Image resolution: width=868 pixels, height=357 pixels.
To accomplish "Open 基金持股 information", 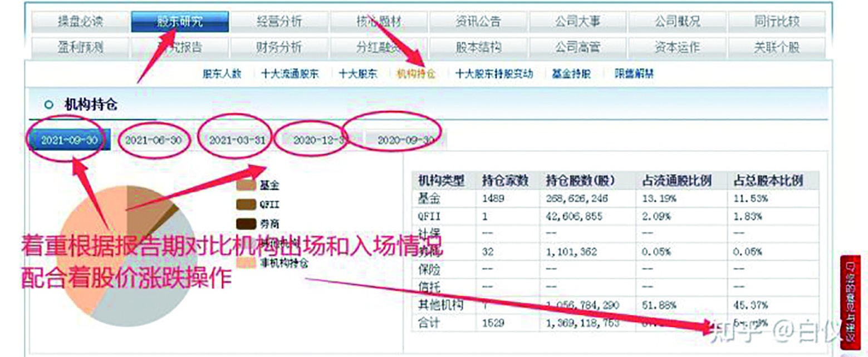I will 570,73.
